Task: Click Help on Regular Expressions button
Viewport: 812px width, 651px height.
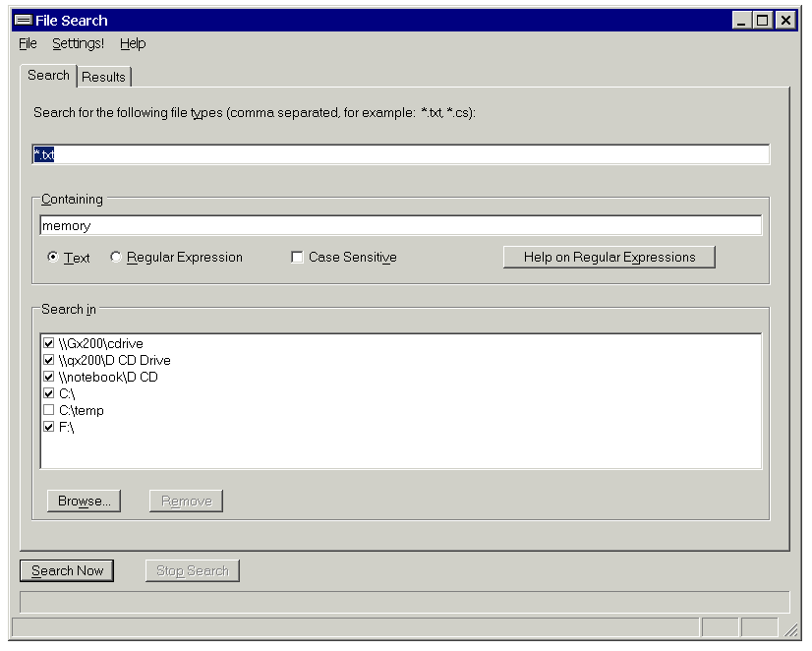Action: tap(609, 258)
